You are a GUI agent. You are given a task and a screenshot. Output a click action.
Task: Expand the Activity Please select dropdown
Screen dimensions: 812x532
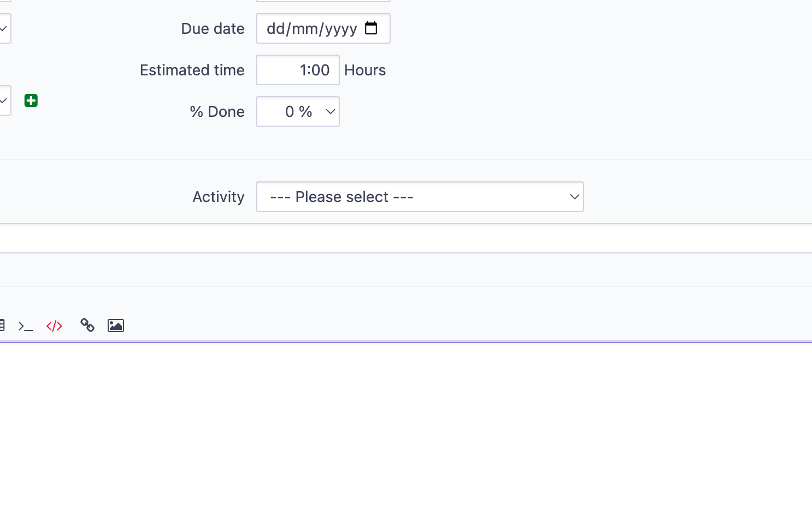(x=420, y=197)
